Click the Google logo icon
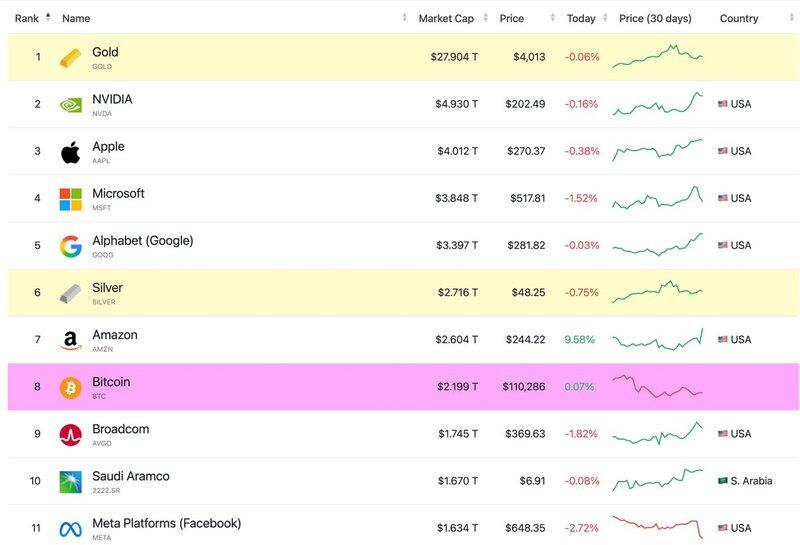The image size is (800, 545). 70,246
